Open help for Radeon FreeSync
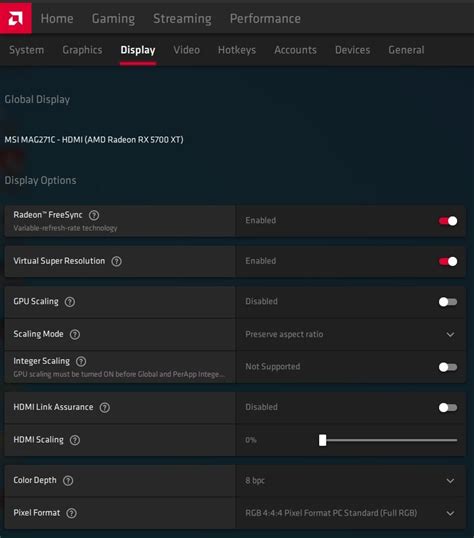This screenshot has width=474, height=538. tap(94, 215)
